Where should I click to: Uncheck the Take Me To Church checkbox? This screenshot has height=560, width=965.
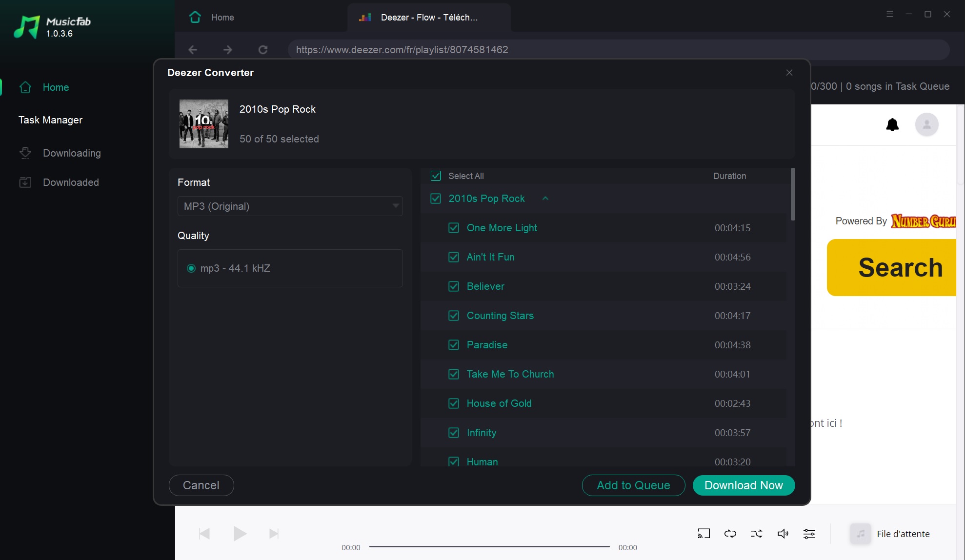point(454,374)
